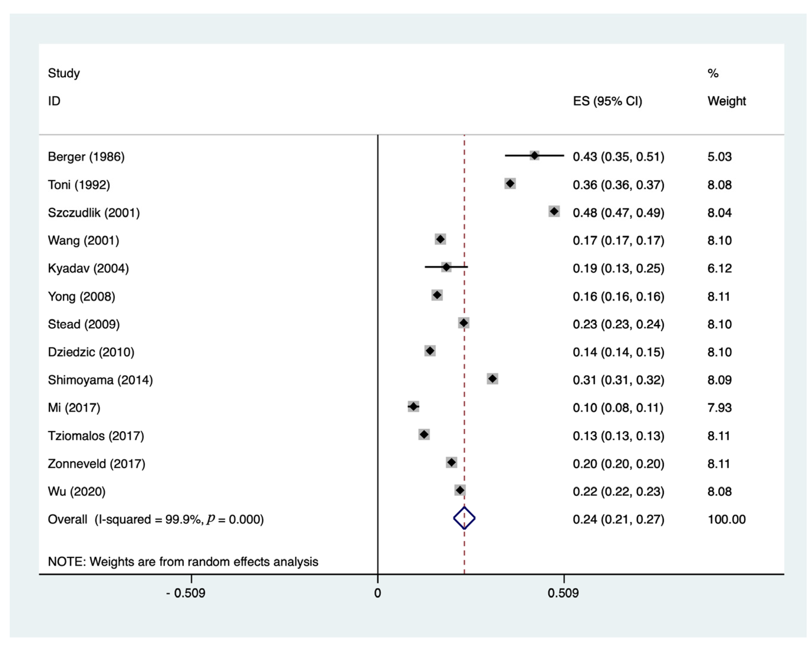The image size is (812, 648).
Task: Select the Shimoyama (2014) diamond marker
Action: point(493,379)
